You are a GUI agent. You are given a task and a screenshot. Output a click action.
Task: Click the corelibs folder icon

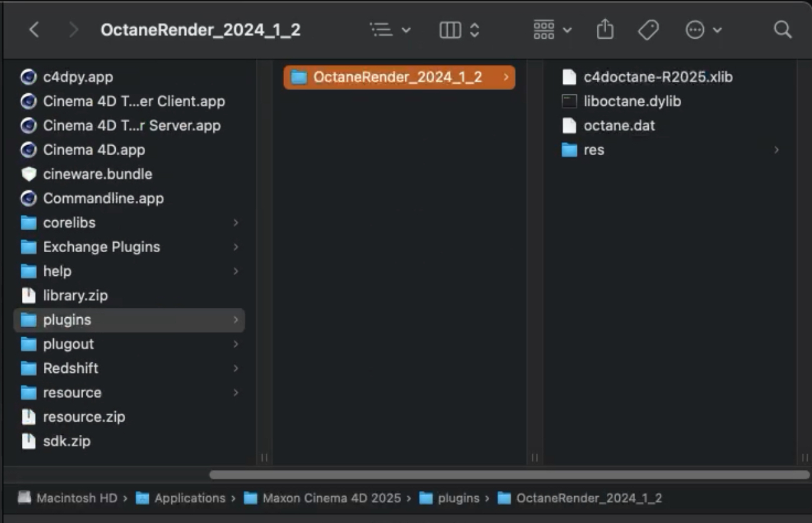[x=28, y=223]
